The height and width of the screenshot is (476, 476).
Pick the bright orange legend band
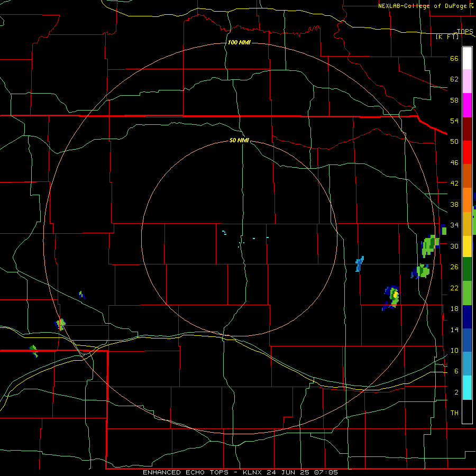(467, 200)
